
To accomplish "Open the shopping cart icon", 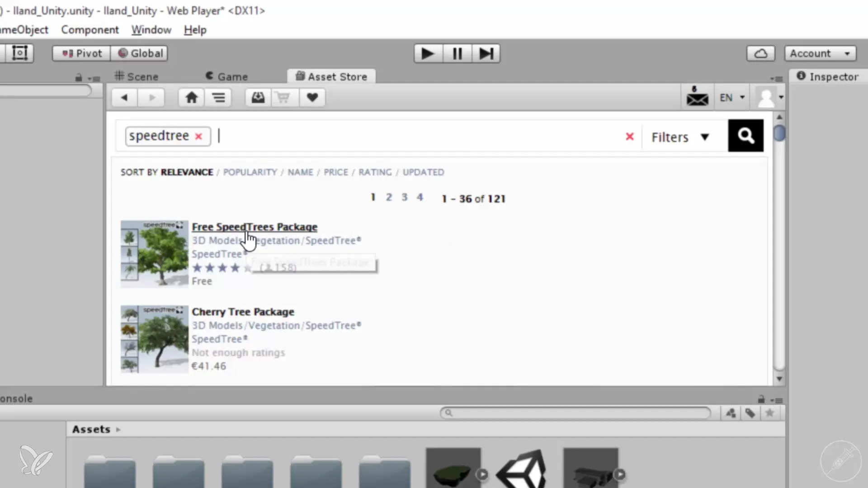I will pyautogui.click(x=283, y=98).
